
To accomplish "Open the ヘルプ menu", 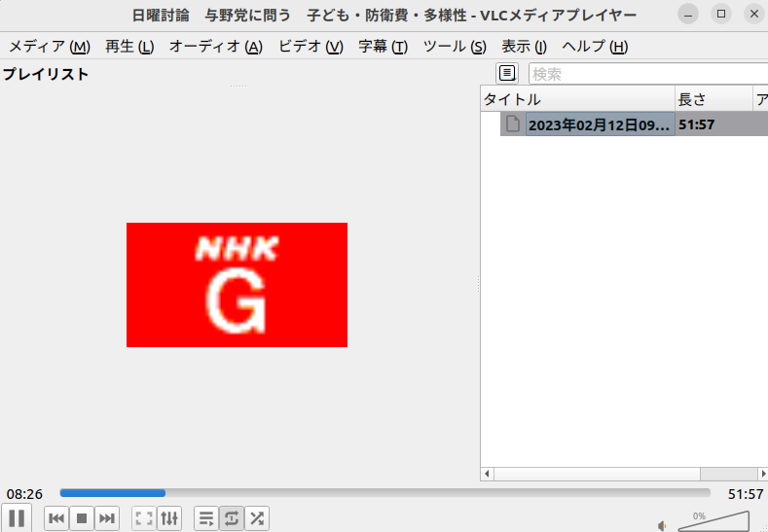I will coord(595,47).
